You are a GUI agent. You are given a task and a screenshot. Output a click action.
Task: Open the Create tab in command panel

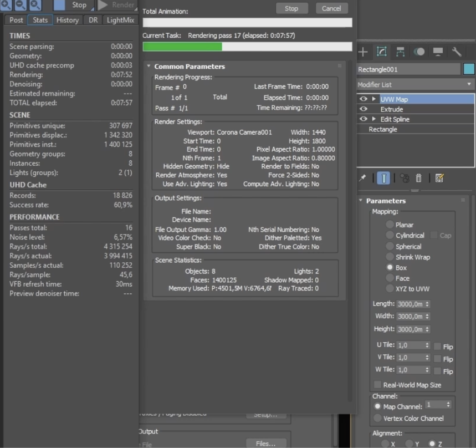tap(363, 52)
